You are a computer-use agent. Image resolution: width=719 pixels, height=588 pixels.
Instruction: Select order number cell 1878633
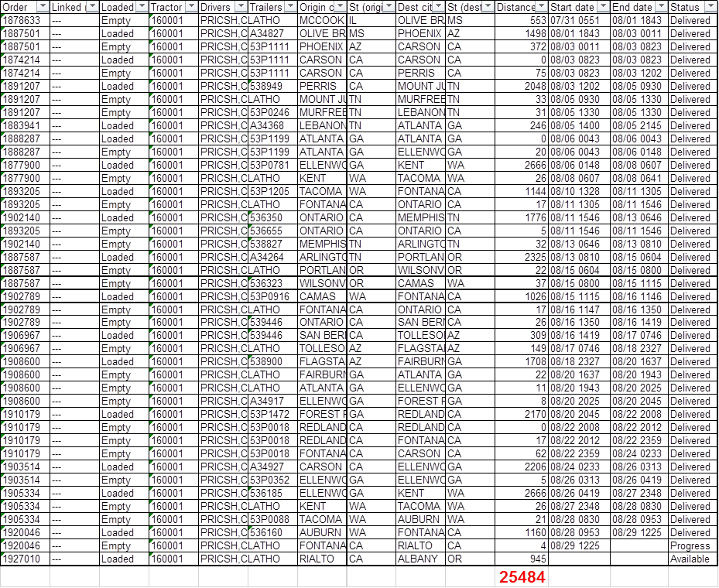coord(26,21)
